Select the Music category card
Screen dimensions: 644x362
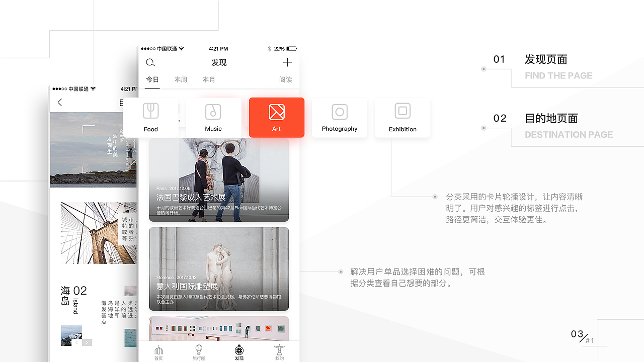[213, 118]
